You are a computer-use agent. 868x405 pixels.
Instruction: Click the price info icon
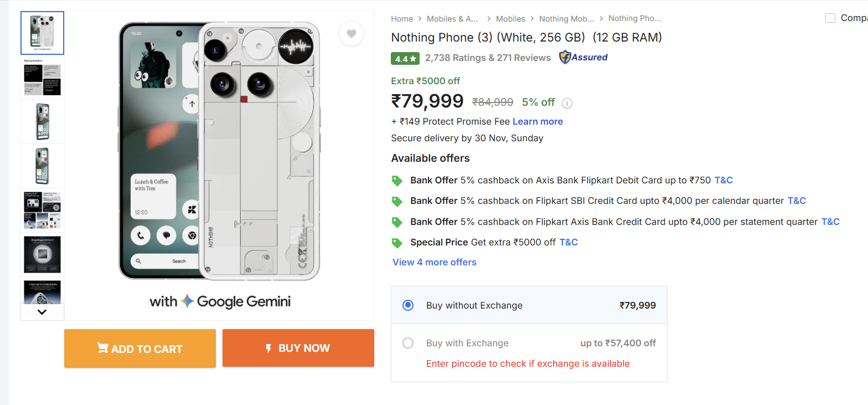click(567, 103)
